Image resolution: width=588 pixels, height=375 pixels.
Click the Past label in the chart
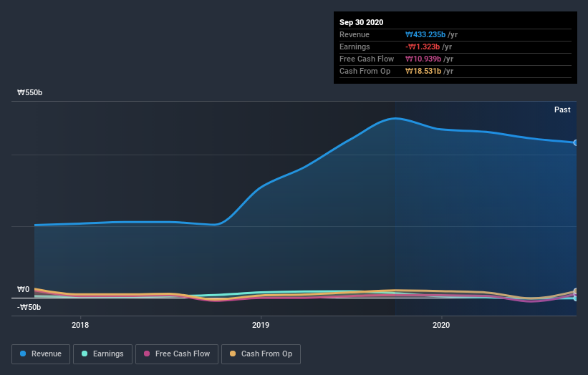pyautogui.click(x=562, y=109)
